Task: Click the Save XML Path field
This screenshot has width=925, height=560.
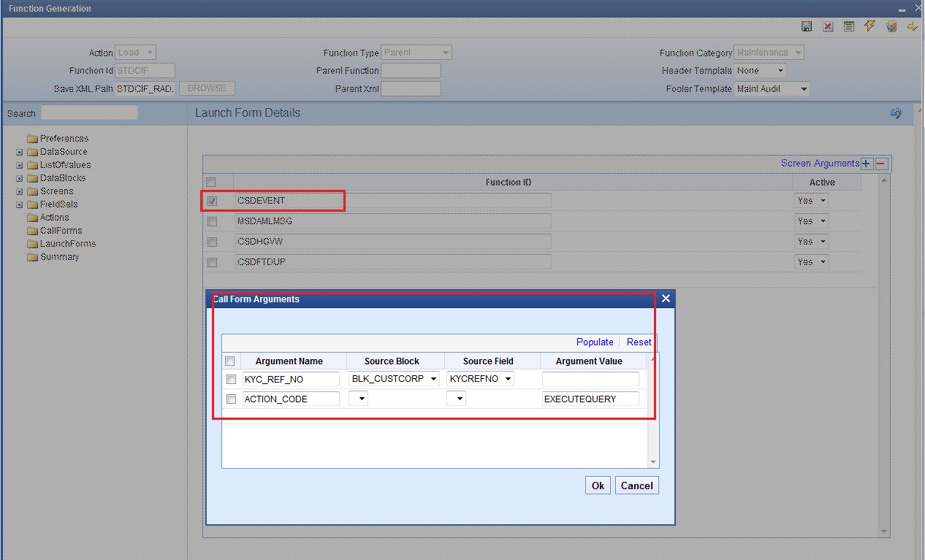Action: click(x=145, y=89)
